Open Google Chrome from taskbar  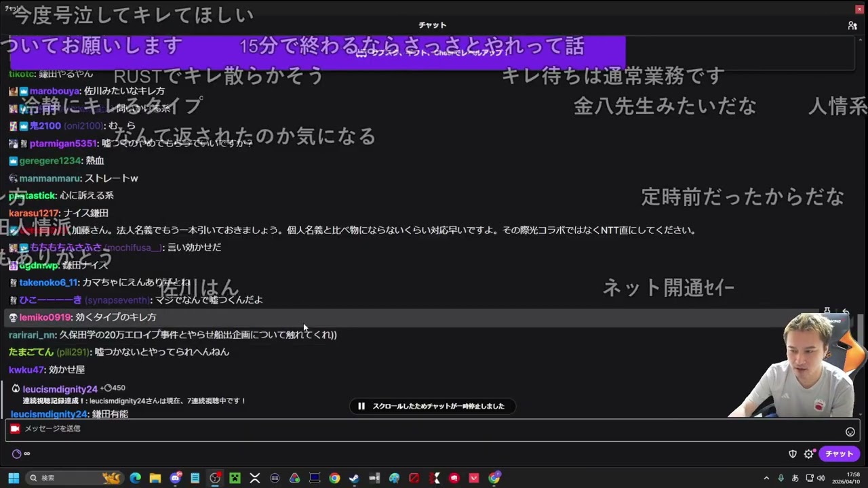click(x=334, y=478)
